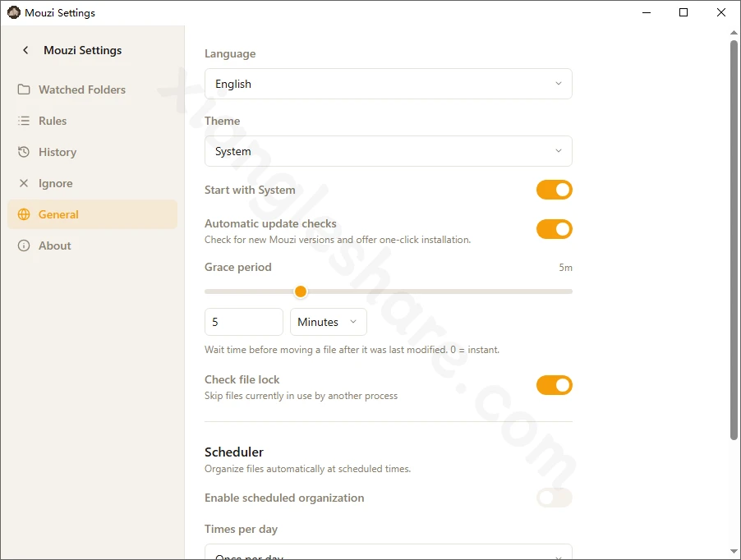Click the scrollbar up arrow
Viewport: 741px width, 560px height.
(734, 33)
